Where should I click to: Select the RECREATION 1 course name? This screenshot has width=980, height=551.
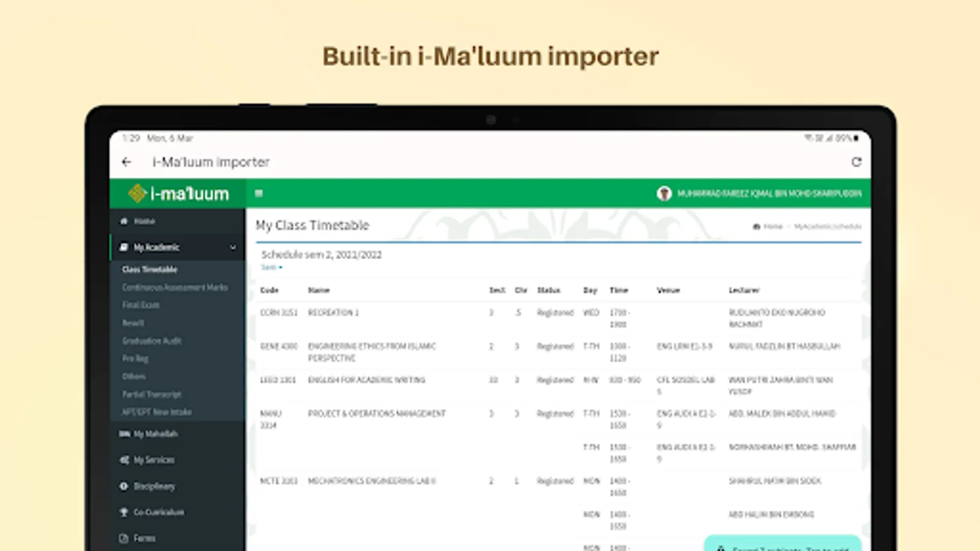click(x=333, y=313)
